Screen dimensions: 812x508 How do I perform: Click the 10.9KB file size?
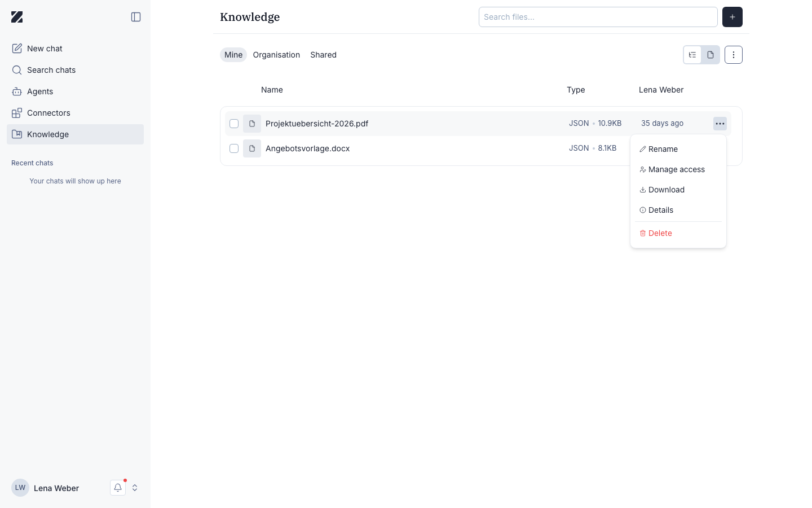(x=610, y=123)
